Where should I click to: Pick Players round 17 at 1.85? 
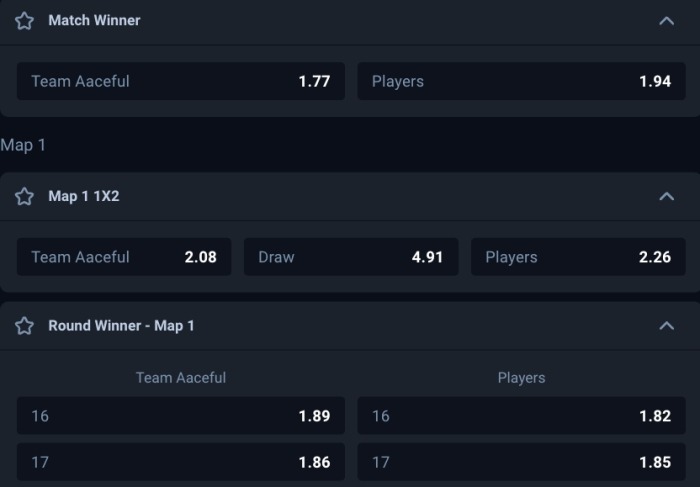click(521, 463)
